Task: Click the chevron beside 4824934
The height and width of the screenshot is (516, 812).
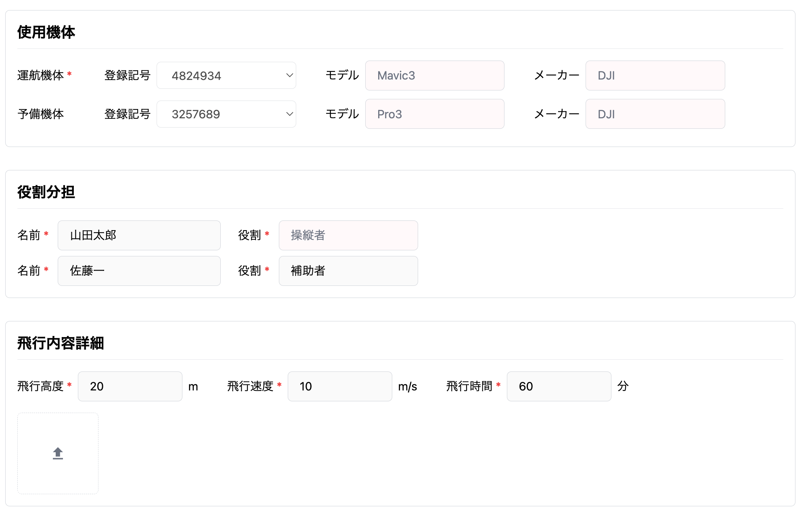Action: pos(289,76)
